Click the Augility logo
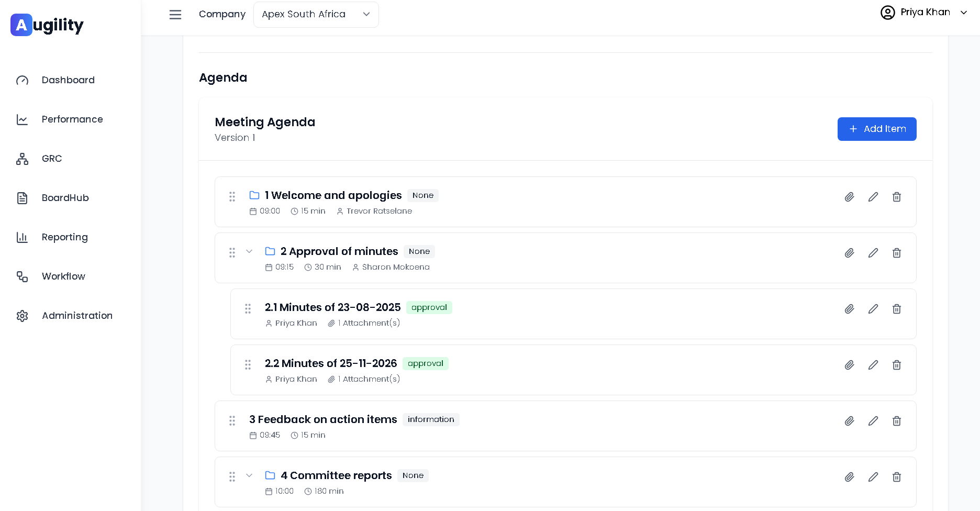Image resolution: width=980 pixels, height=511 pixels. (47, 25)
